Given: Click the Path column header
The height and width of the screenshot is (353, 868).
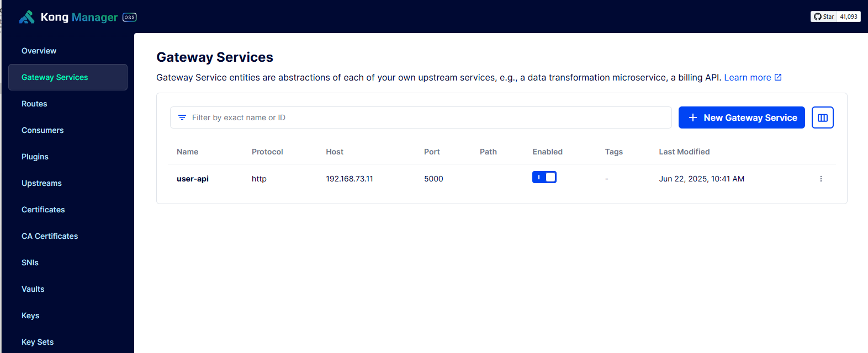Looking at the screenshot, I should coord(488,152).
